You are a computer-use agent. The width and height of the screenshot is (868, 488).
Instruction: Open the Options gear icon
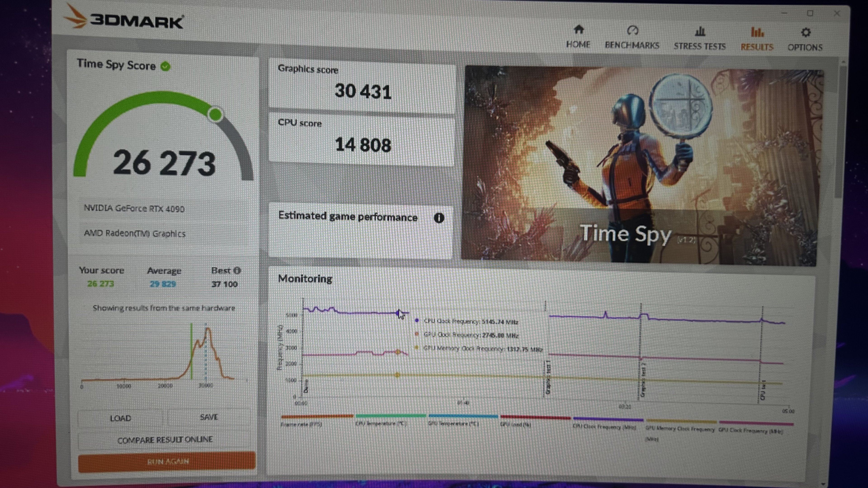pos(806,33)
